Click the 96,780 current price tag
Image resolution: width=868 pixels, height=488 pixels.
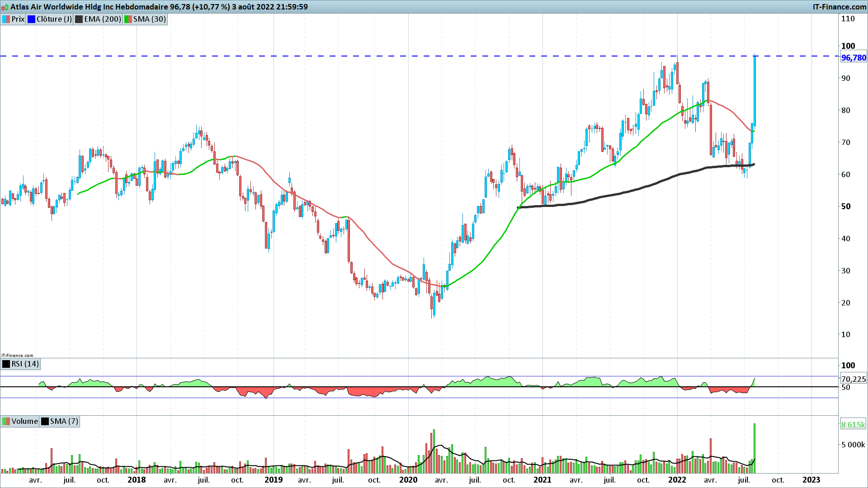[x=854, y=58]
